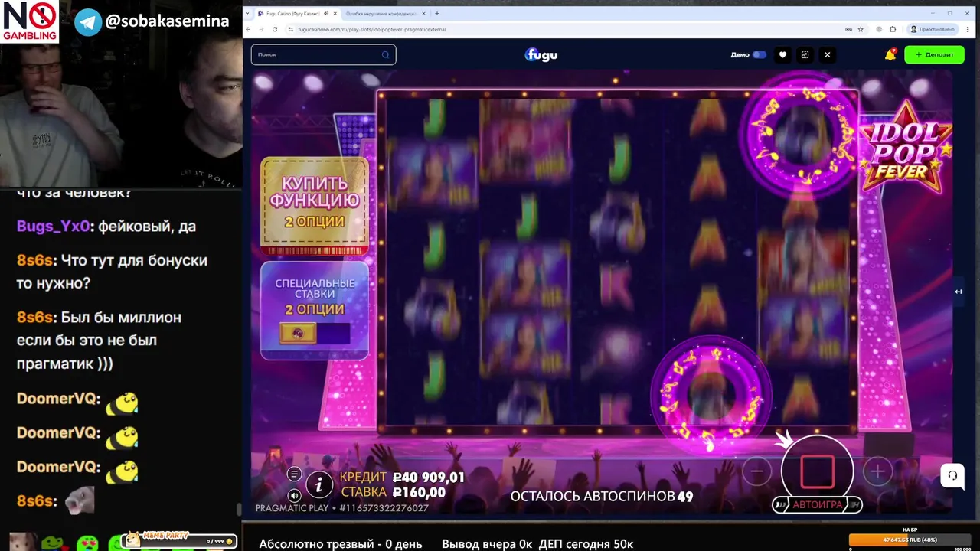
Task: Expand the side panel arrow at right edge
Action: [x=958, y=291]
